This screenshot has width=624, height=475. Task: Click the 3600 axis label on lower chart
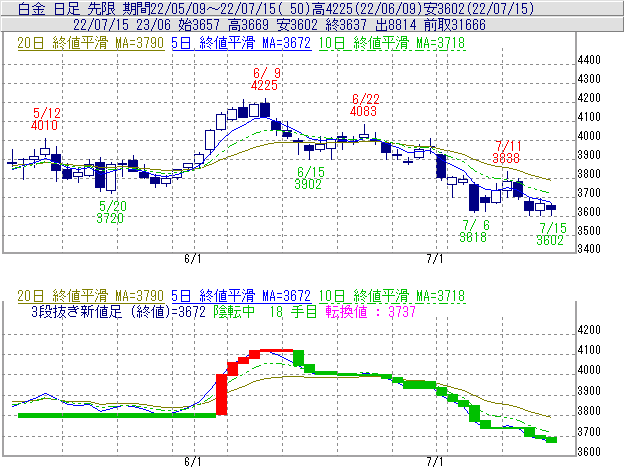[589, 452]
